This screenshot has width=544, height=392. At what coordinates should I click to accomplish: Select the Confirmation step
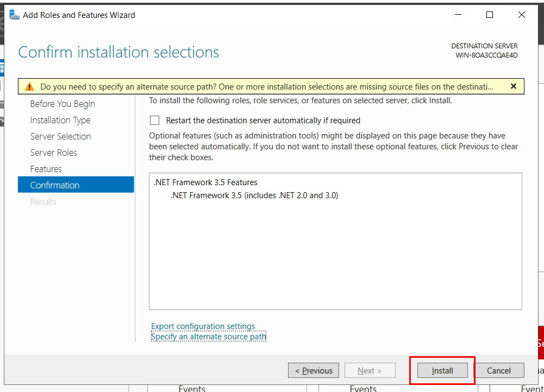point(76,185)
